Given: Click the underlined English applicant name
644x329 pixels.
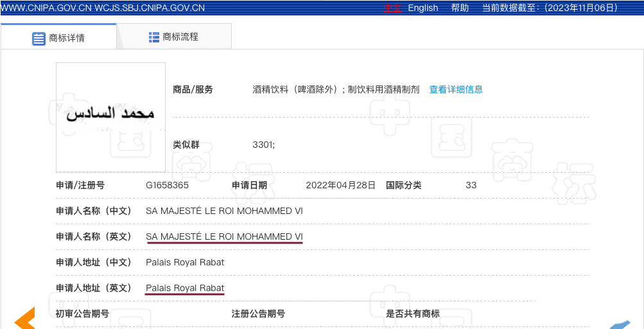Looking at the screenshot, I should 224,236.
